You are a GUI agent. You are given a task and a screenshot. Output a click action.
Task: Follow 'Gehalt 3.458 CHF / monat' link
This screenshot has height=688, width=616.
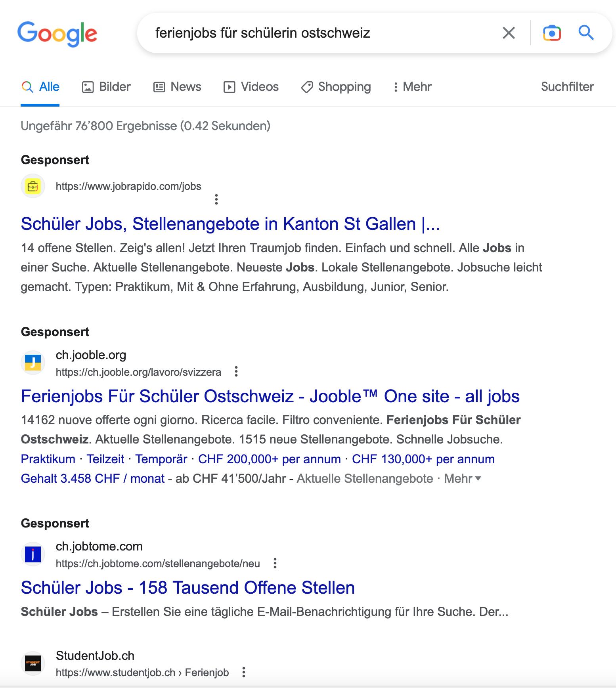point(93,478)
